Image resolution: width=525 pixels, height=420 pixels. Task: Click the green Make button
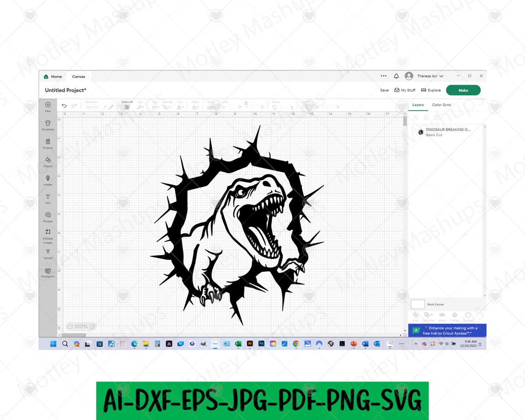[x=463, y=90]
